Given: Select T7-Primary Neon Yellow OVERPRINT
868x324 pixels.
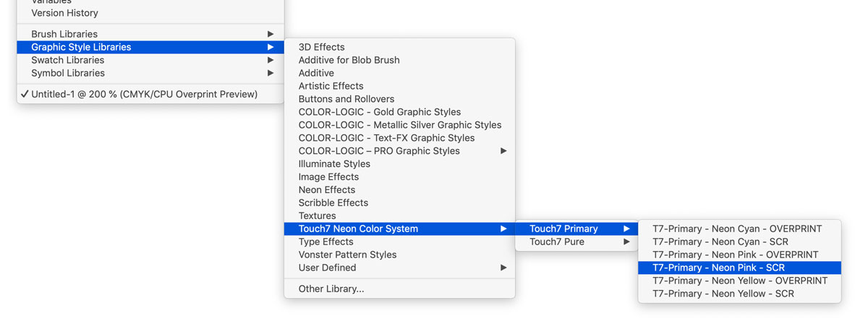Looking at the screenshot, I should pyautogui.click(x=739, y=281).
